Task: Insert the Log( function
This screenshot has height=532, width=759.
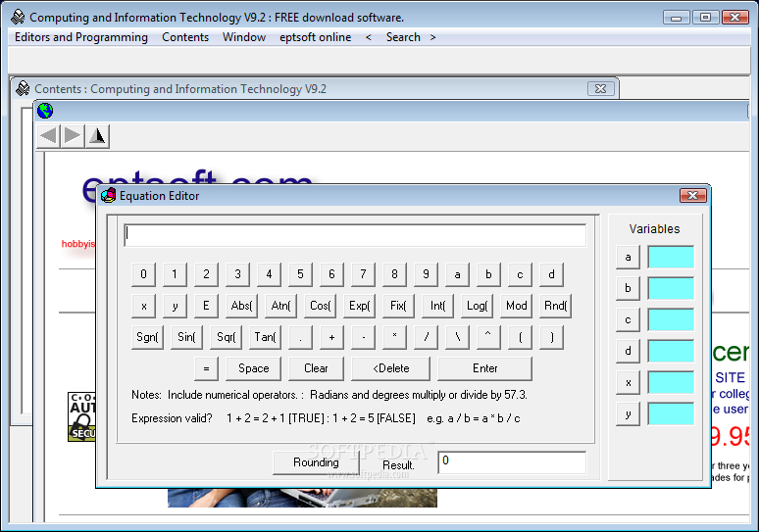Action: coord(477,306)
